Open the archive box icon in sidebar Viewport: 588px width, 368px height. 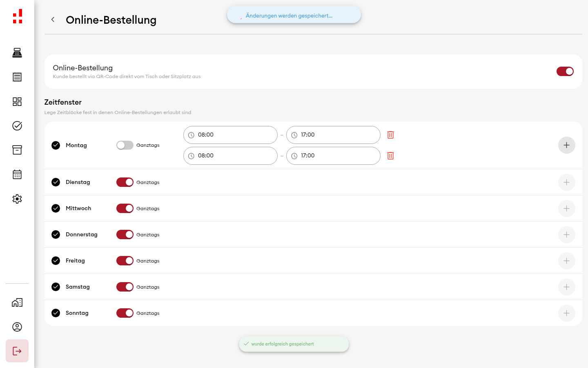pyautogui.click(x=17, y=150)
